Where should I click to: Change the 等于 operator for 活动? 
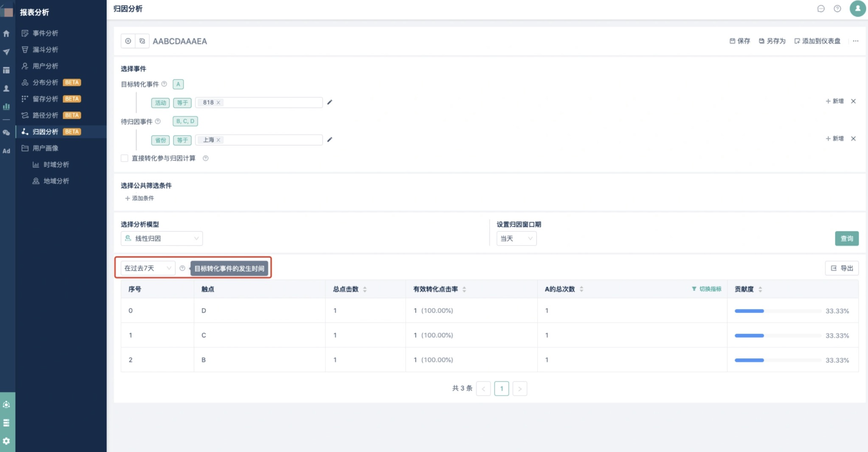[182, 103]
